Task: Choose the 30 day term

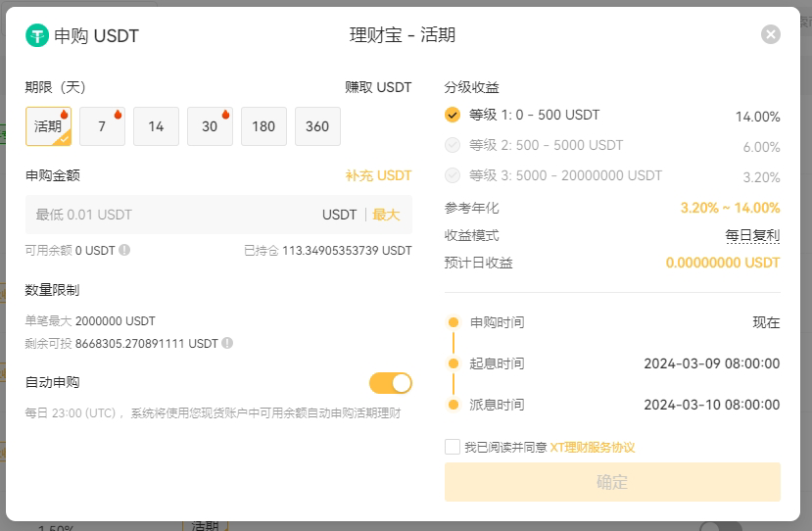Action: (210, 126)
